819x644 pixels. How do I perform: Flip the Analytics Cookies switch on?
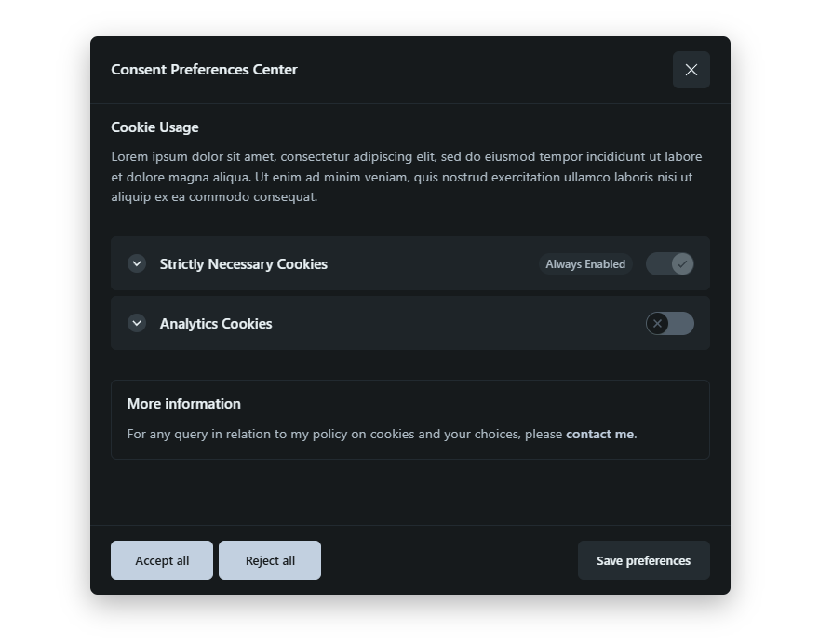(x=670, y=323)
